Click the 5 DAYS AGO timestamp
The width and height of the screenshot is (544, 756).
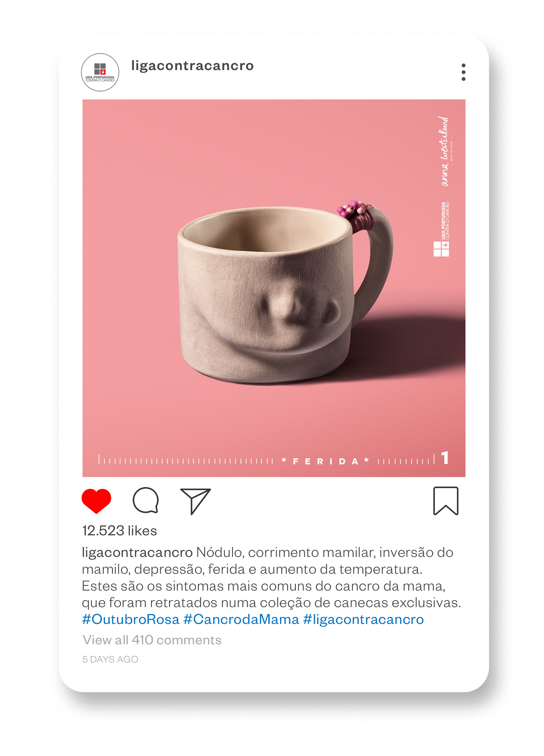tap(110, 659)
